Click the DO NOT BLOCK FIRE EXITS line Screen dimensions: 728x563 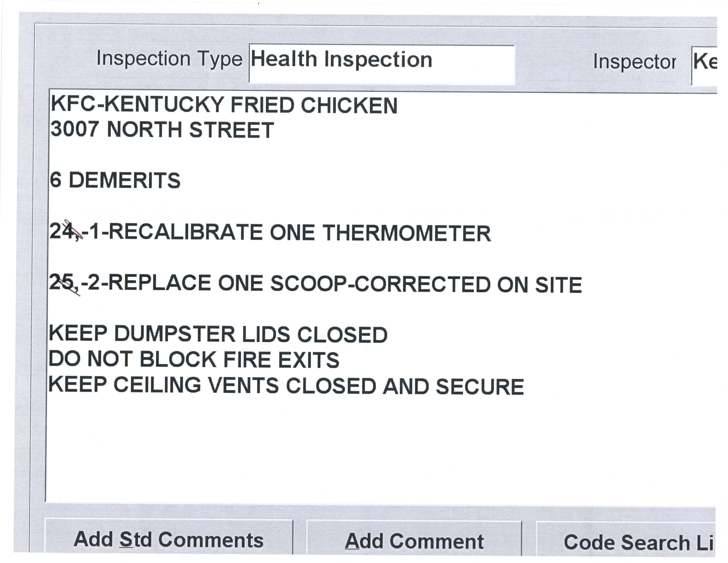(194, 359)
